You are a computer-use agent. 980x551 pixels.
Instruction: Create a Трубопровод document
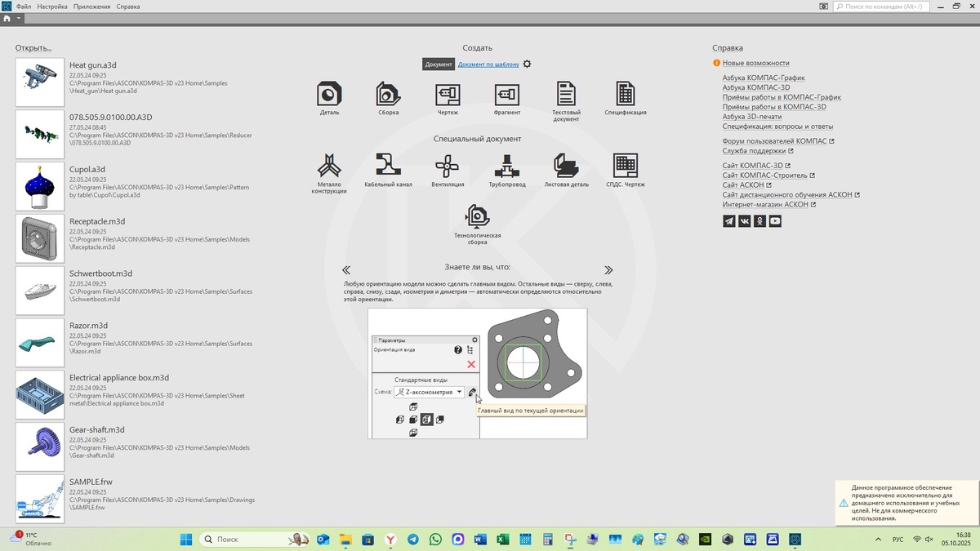(x=507, y=169)
